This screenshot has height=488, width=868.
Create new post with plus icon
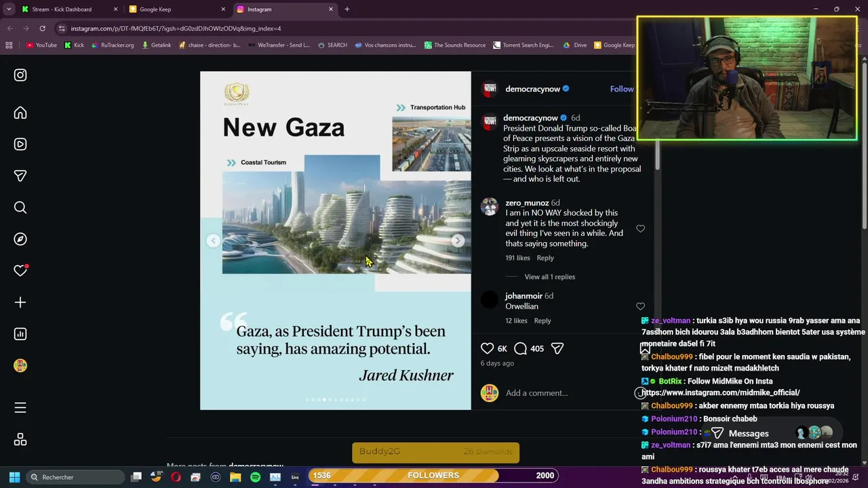[20, 302]
